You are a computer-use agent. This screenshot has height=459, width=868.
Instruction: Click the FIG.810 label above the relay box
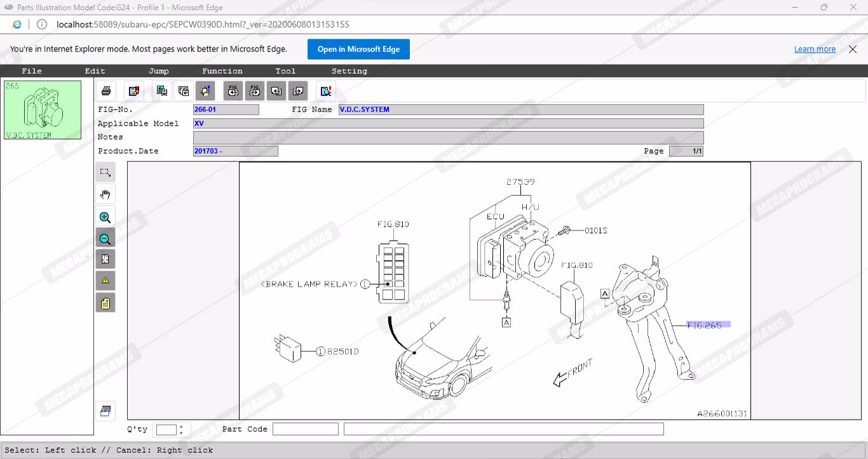tap(393, 224)
